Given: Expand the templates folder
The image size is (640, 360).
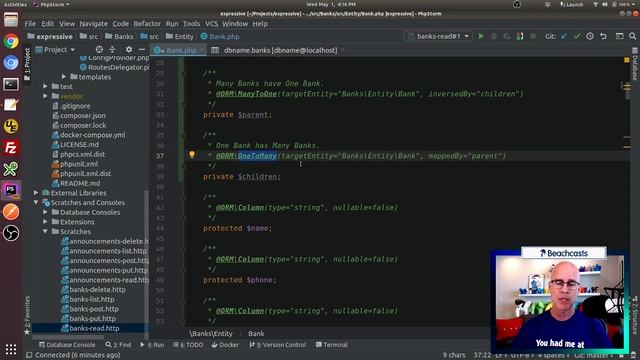Looking at the screenshot, I should [64, 77].
